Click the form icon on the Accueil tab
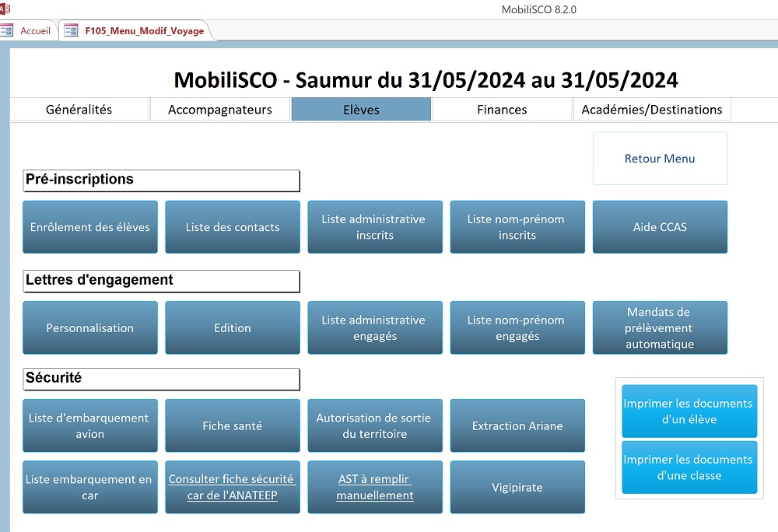Viewport: 778px width, 532px height. pos(6,31)
